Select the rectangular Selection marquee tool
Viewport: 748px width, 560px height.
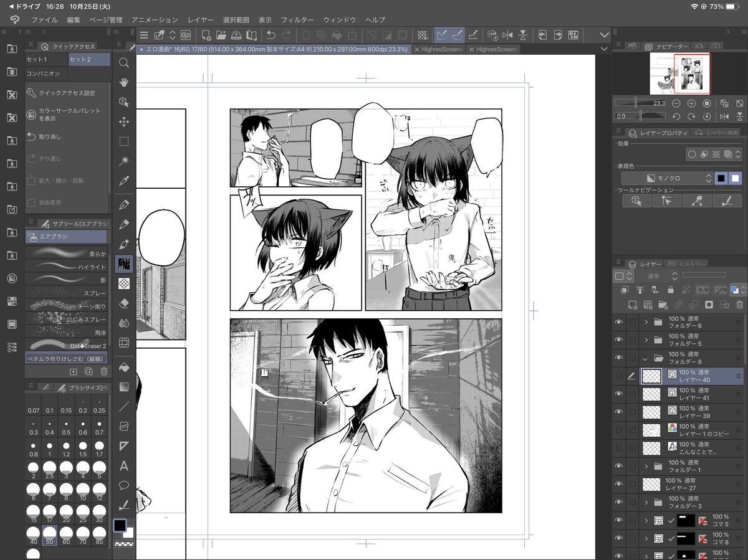click(124, 141)
